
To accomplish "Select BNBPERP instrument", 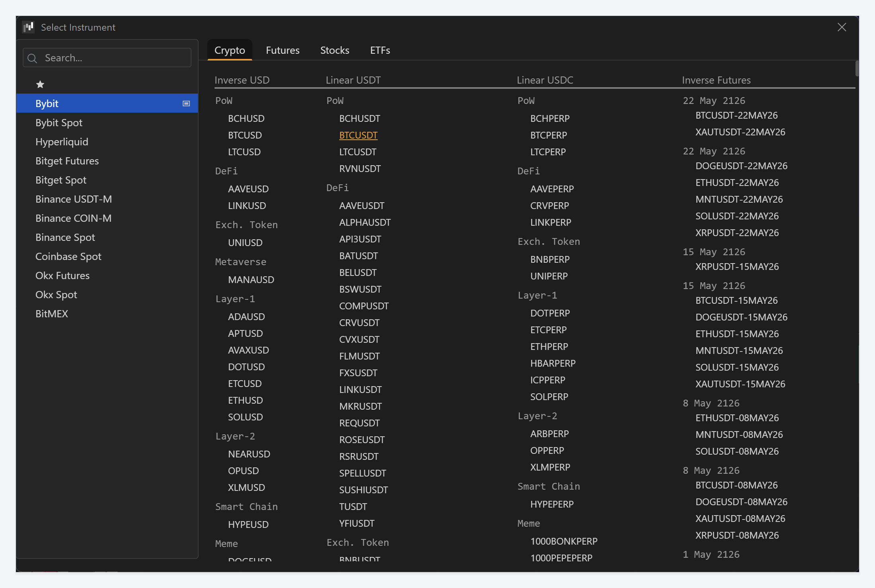I will pyautogui.click(x=550, y=260).
